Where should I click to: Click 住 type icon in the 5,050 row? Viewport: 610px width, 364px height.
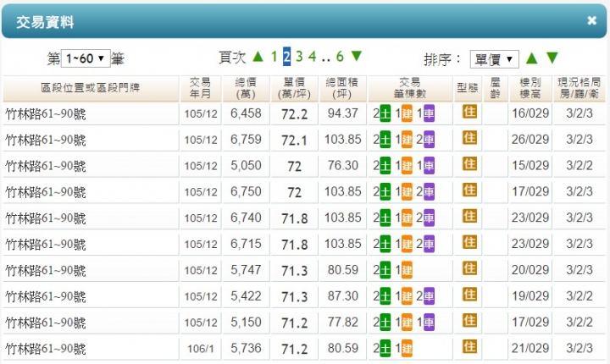(x=469, y=164)
